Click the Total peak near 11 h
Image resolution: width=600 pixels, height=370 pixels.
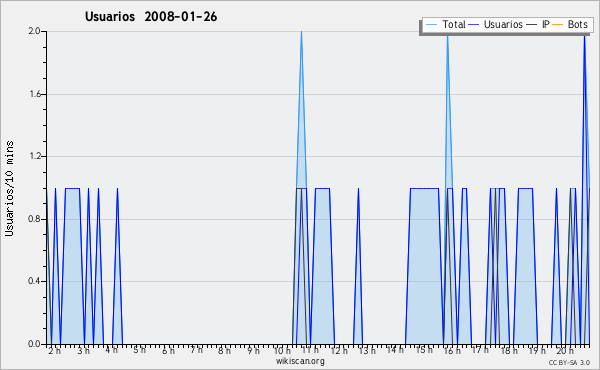point(302,32)
